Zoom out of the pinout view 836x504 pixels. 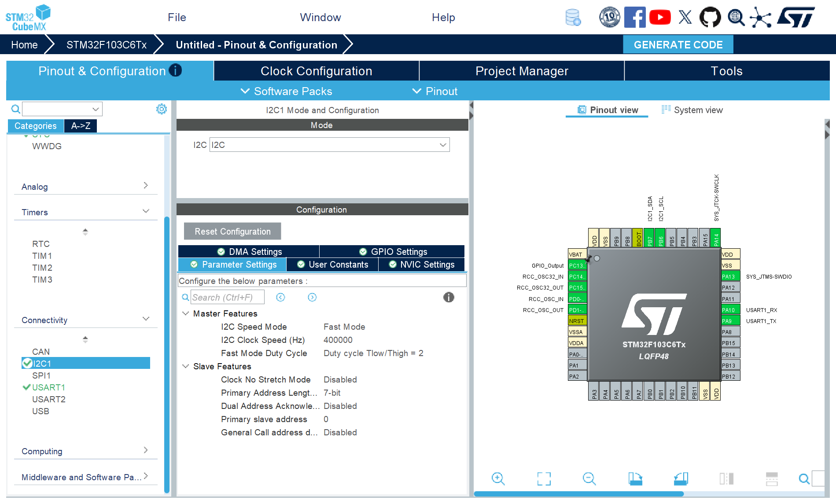pos(589,478)
